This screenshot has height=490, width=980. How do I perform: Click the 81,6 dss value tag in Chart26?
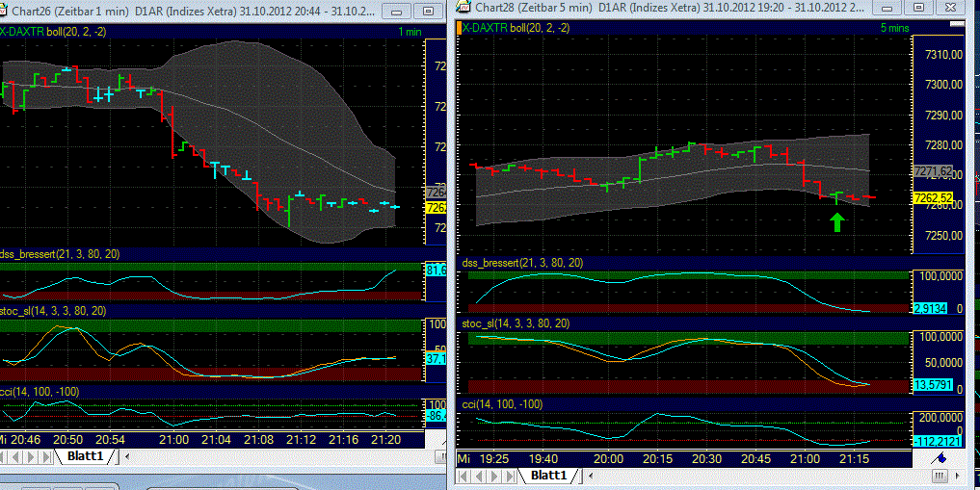[x=436, y=270]
